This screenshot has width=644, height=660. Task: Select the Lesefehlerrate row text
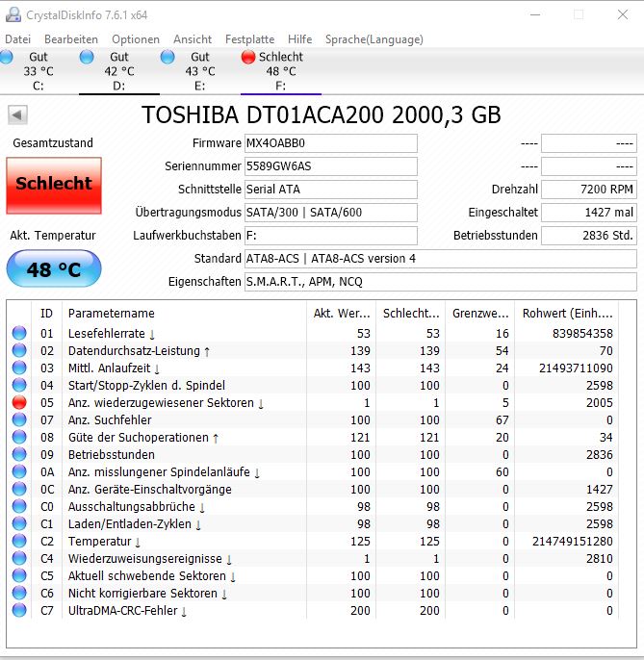coord(112,333)
